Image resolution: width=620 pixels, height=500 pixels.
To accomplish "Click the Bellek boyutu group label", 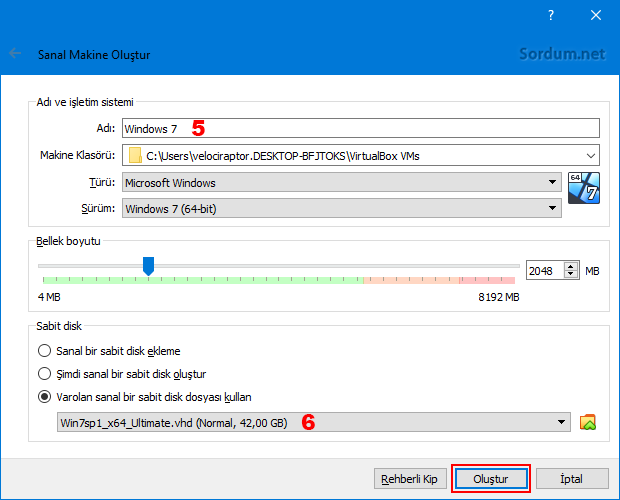I will pyautogui.click(x=68, y=241).
